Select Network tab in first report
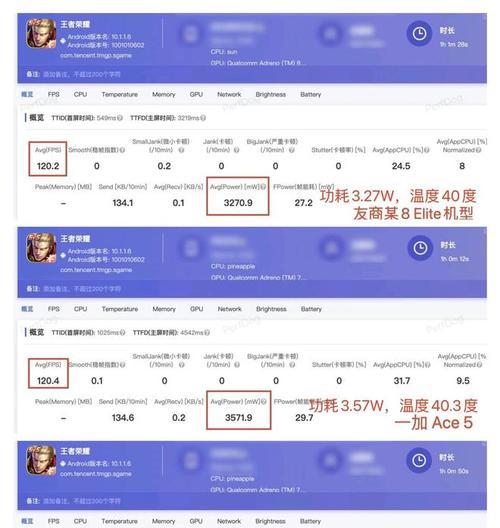Screen dimensions: 500x528 [229, 94]
